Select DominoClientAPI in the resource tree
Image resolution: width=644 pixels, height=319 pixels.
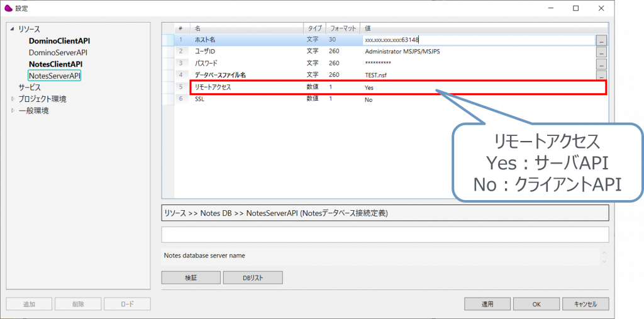(x=59, y=41)
